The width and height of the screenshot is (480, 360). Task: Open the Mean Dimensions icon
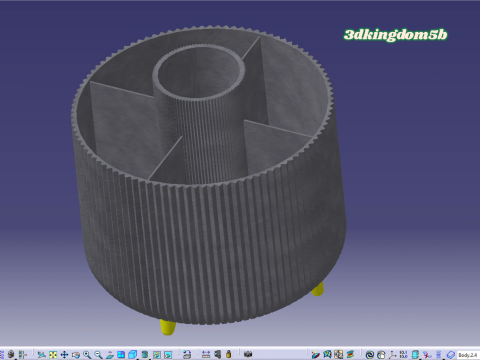[x=403, y=354]
